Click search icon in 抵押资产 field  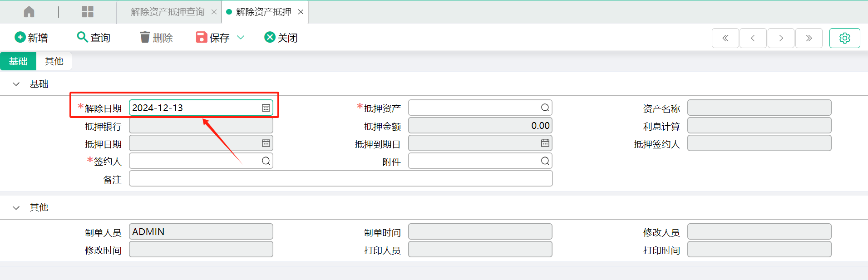pyautogui.click(x=545, y=108)
